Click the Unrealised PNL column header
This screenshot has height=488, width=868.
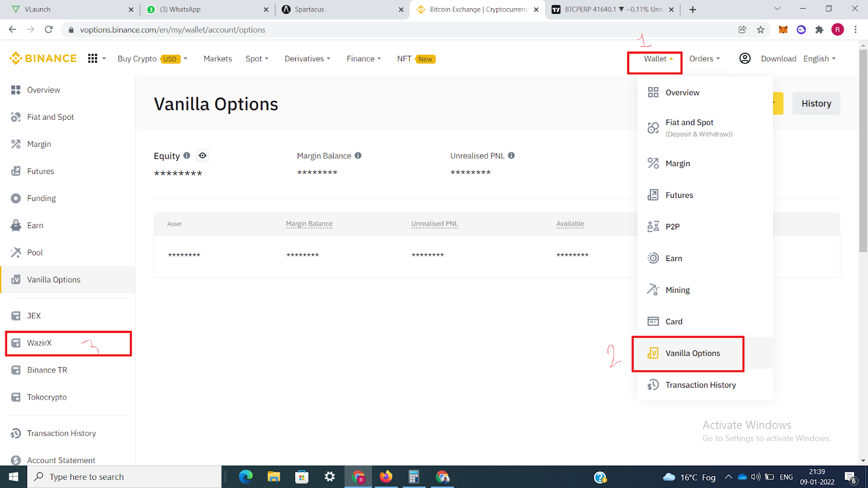tap(435, 224)
